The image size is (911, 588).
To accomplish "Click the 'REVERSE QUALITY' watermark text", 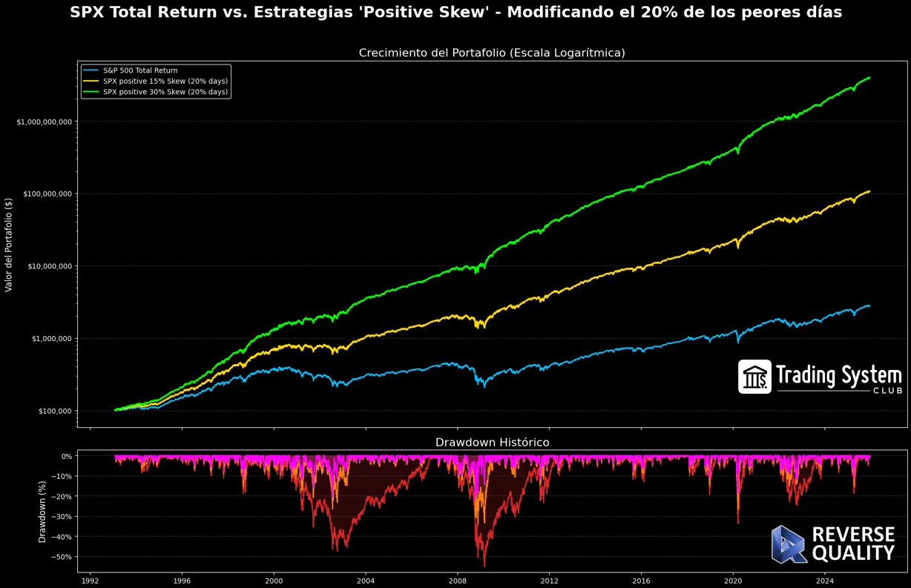I will click(853, 544).
